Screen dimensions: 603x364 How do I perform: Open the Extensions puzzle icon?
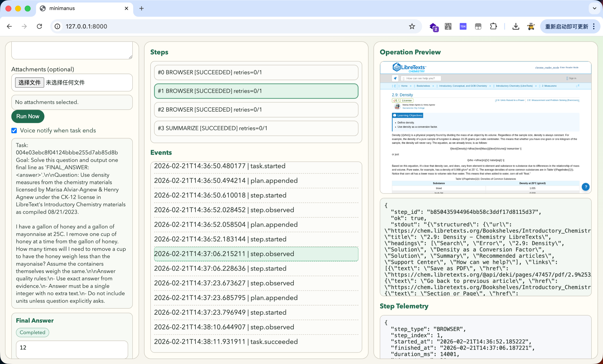pos(493,26)
